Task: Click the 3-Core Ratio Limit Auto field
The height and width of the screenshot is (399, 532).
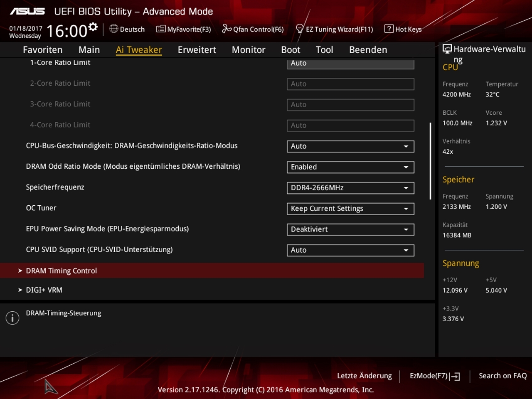Action: coord(350,105)
